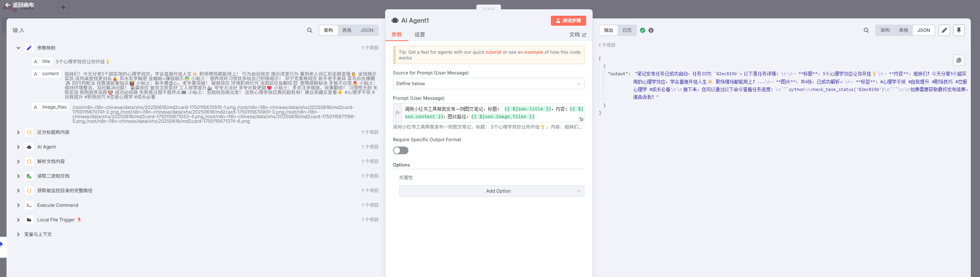Click the 解析文档内容 code node icon
Screen dimensions: 980x277
[x=29, y=162]
